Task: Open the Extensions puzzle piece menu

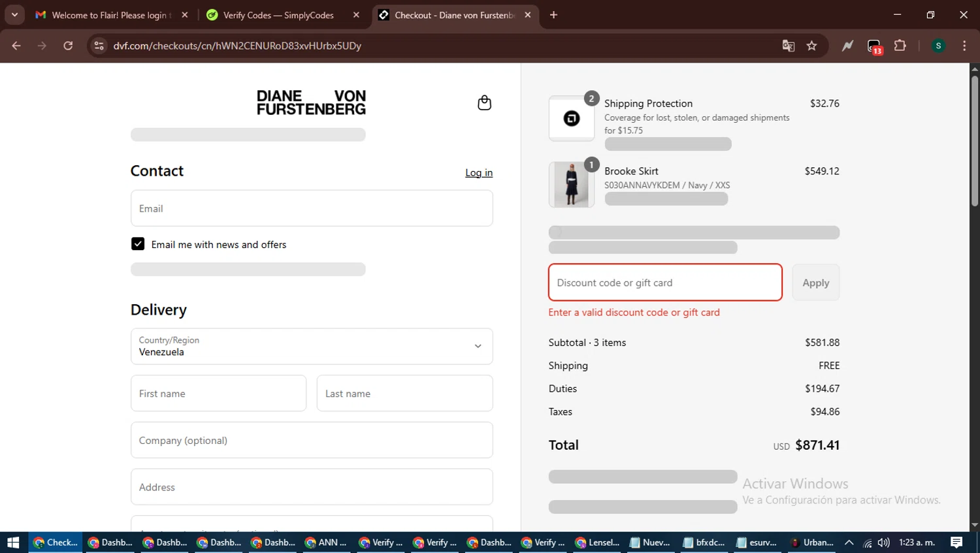Action: (900, 46)
